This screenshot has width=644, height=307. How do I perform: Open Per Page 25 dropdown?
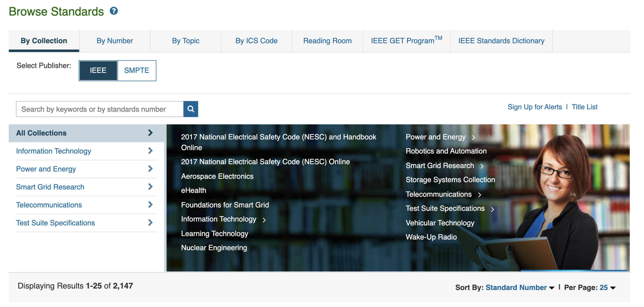point(607,287)
